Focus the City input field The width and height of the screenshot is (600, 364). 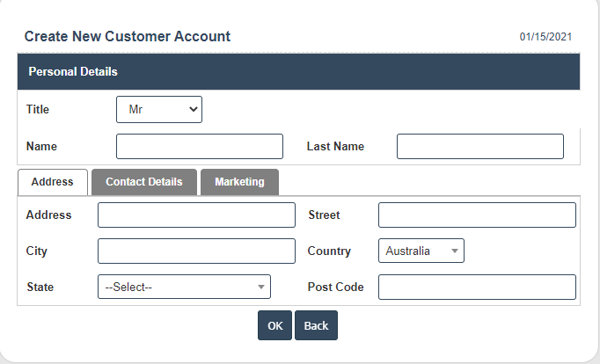point(196,251)
